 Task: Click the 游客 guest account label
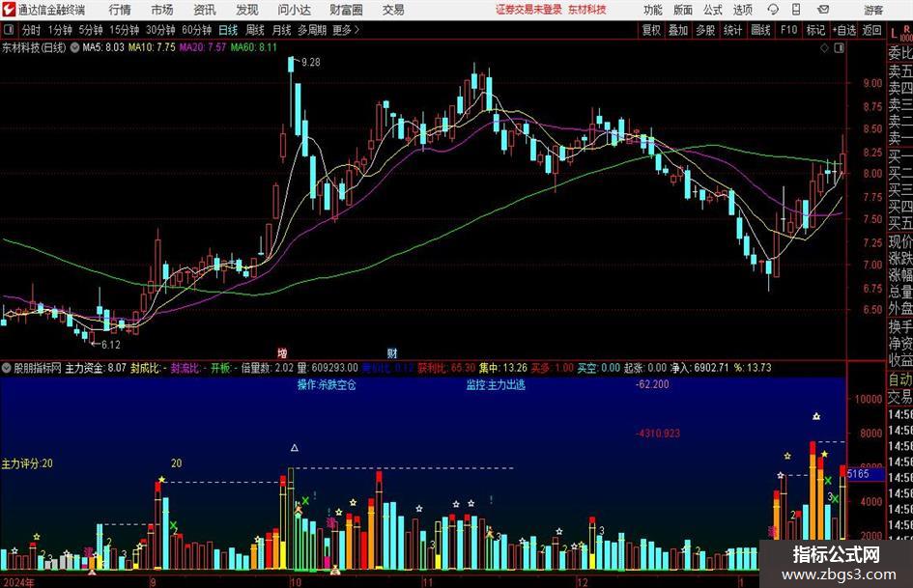873,10
